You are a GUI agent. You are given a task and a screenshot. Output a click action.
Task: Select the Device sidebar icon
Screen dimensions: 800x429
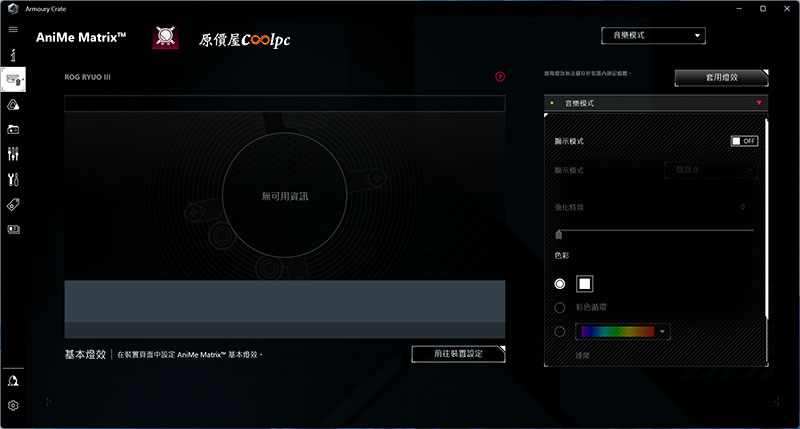13,80
